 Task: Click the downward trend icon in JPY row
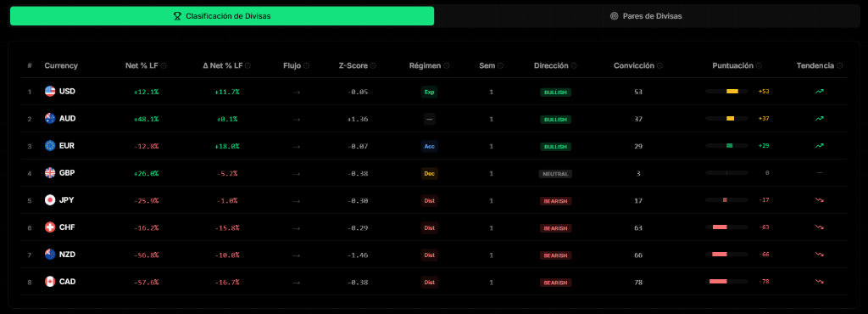coord(820,200)
